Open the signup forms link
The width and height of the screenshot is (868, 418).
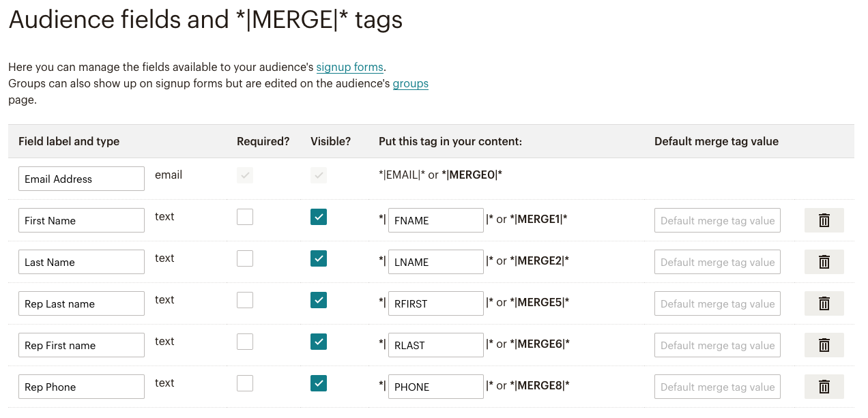(x=350, y=68)
